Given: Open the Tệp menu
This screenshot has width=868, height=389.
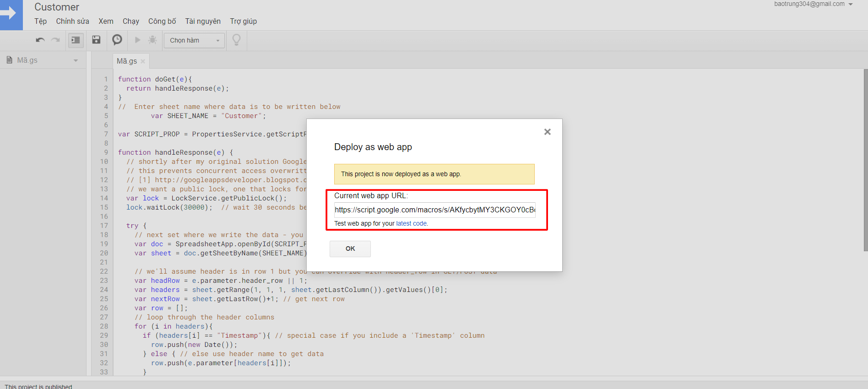Looking at the screenshot, I should (40, 21).
